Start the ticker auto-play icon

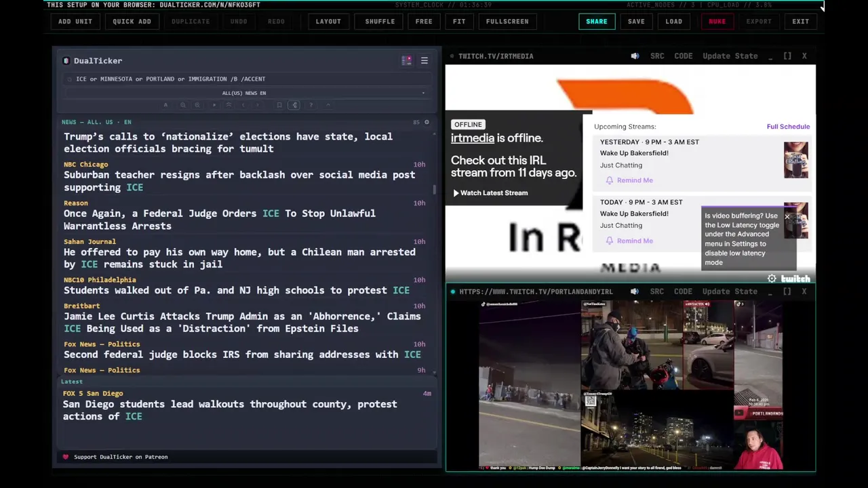click(214, 105)
